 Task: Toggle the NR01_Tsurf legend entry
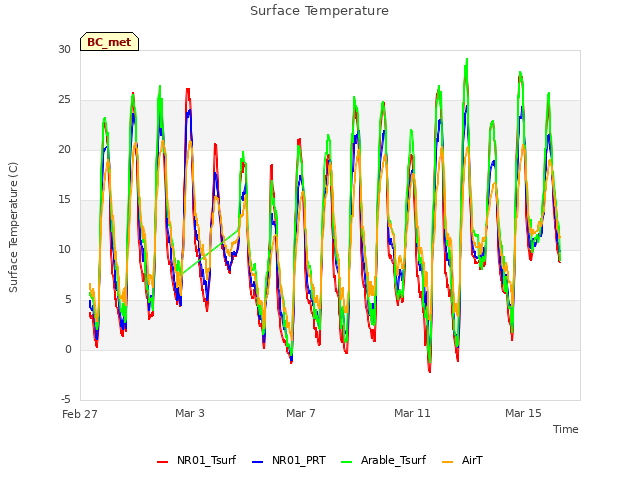click(196, 460)
